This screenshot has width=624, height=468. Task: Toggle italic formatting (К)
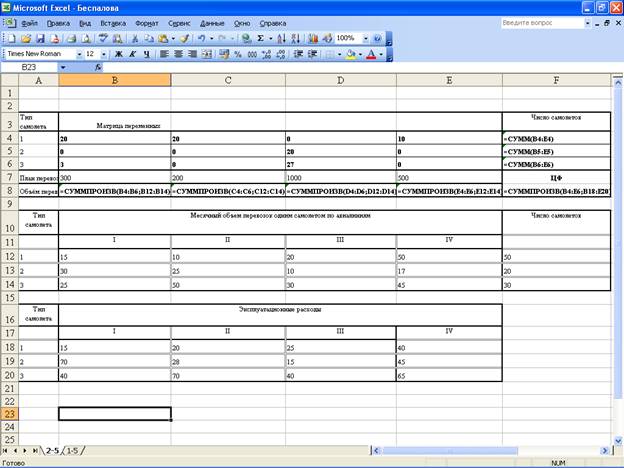click(x=133, y=54)
